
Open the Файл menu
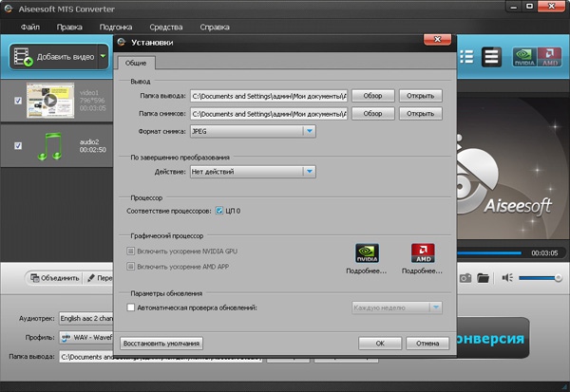(x=30, y=27)
